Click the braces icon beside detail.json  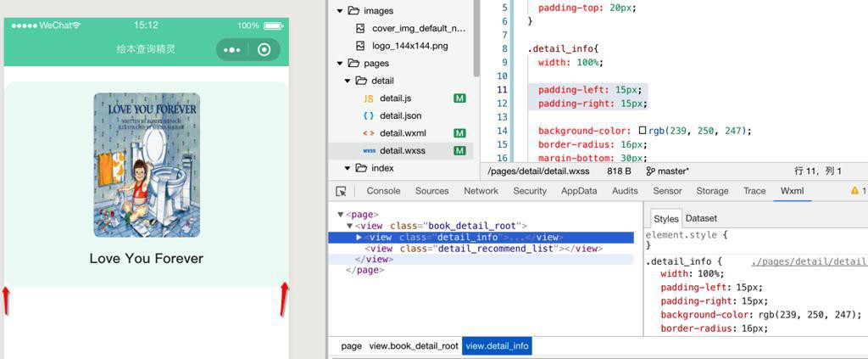click(369, 115)
